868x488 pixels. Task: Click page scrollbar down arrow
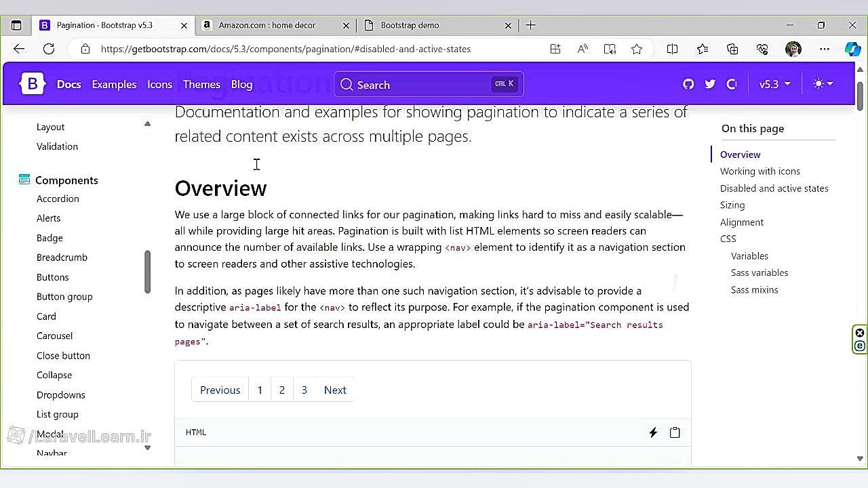[860, 459]
